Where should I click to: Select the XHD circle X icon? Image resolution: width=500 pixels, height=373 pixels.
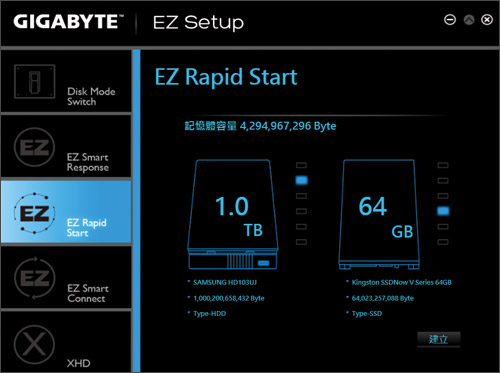[x=34, y=344]
